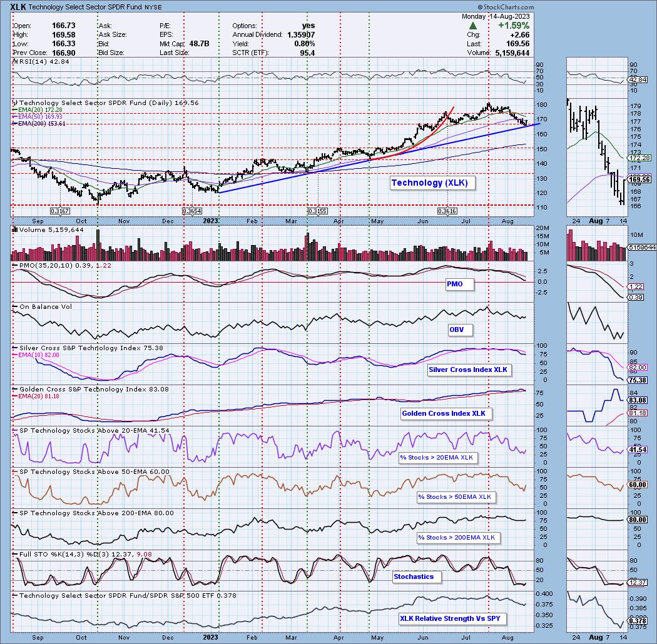Screen dimensions: 657x644
Task: Click the green up-arrow change indicator
Action: (x=472, y=26)
